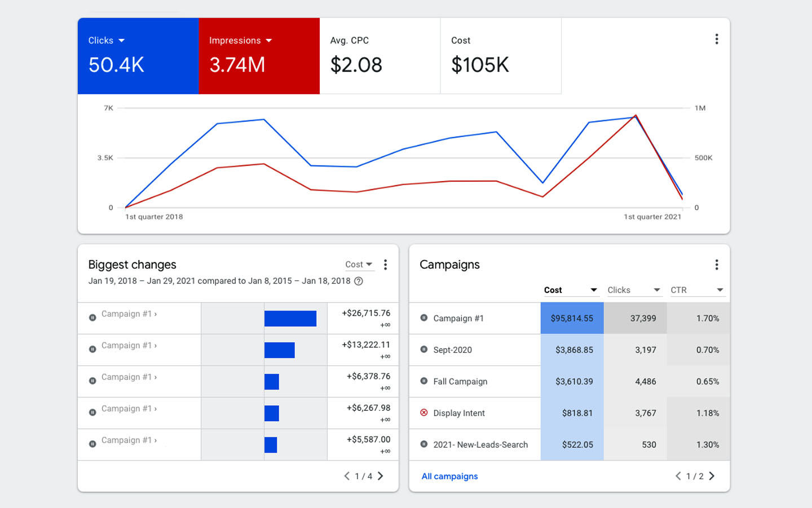Open Campaigns card three-dot menu
The width and height of the screenshot is (812, 508).
[x=717, y=265]
